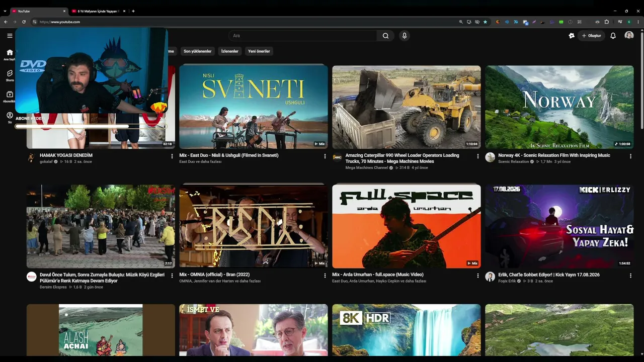This screenshot has height=362, width=644.
Task: Open the YouTube notifications bell
Action: click(x=613, y=36)
